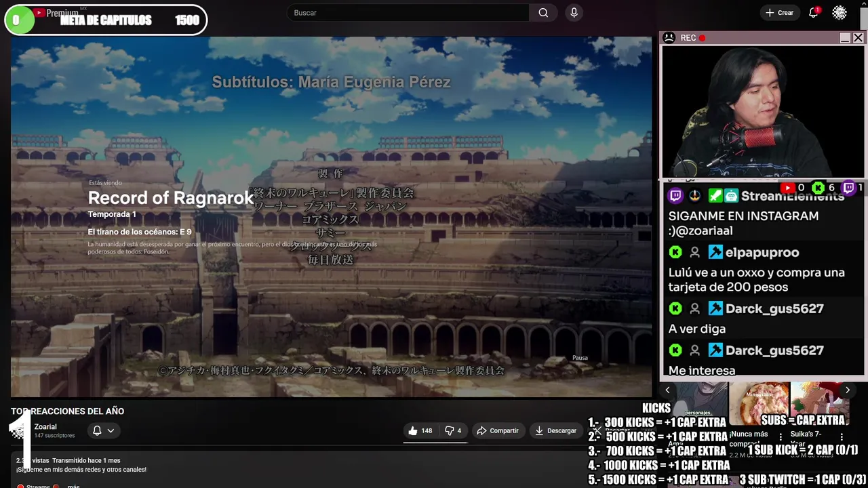Like the video with the thumbs up

coord(420,430)
